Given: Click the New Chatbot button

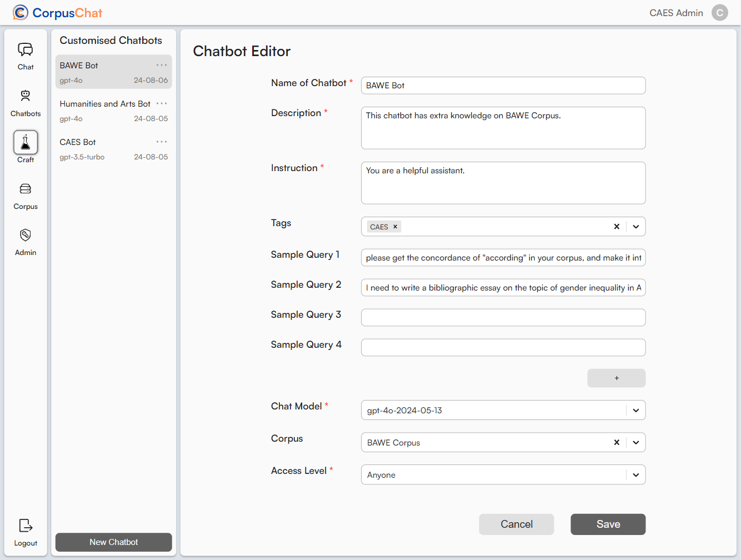Looking at the screenshot, I should [114, 542].
